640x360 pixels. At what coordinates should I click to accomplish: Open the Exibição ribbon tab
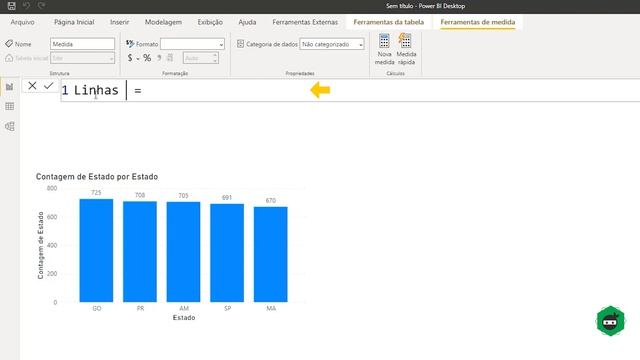point(210,22)
